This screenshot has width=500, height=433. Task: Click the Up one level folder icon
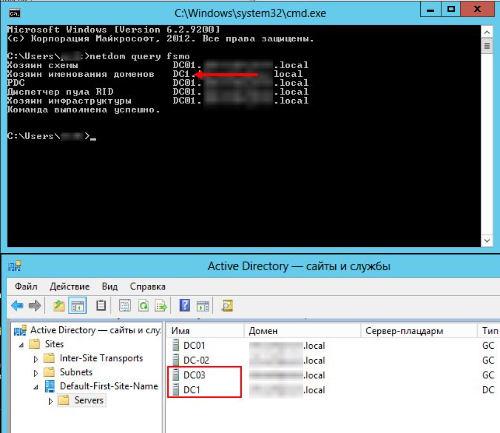tap(59, 305)
